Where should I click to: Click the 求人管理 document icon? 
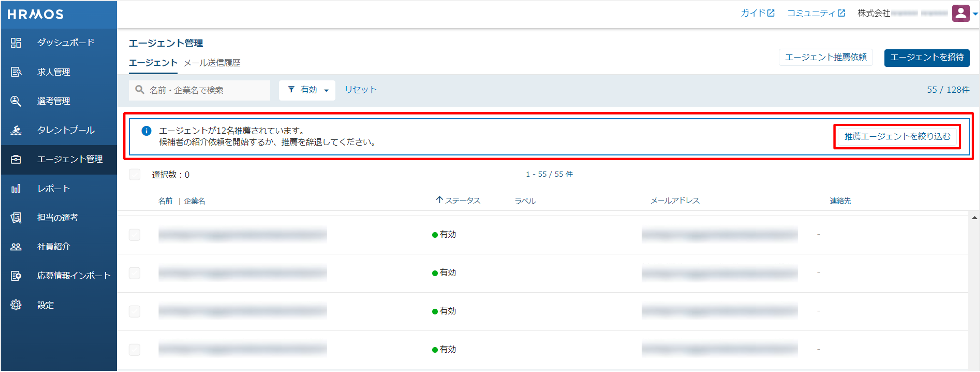16,72
